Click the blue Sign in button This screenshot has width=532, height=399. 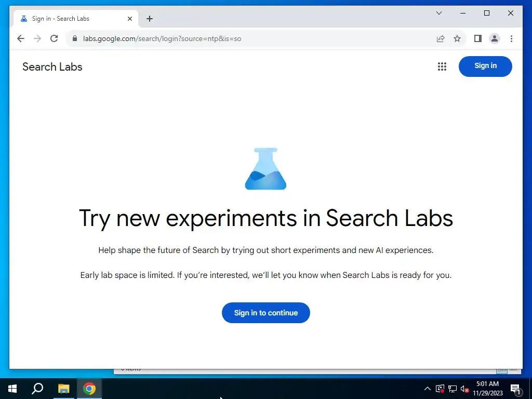(485, 66)
